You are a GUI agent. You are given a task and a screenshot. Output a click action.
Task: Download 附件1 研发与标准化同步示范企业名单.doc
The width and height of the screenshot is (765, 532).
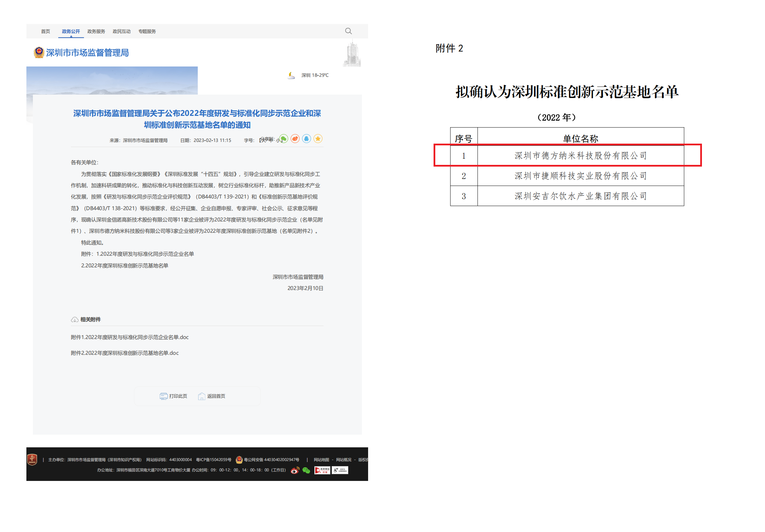(x=130, y=337)
